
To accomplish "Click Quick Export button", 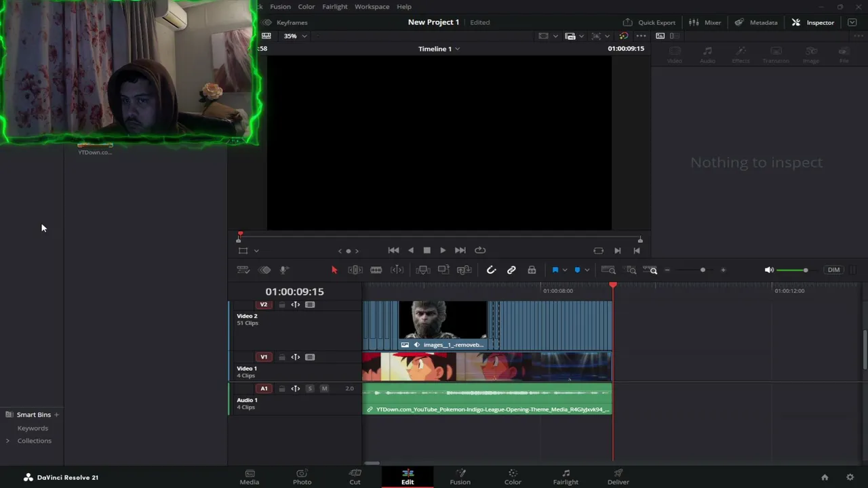I will point(649,22).
